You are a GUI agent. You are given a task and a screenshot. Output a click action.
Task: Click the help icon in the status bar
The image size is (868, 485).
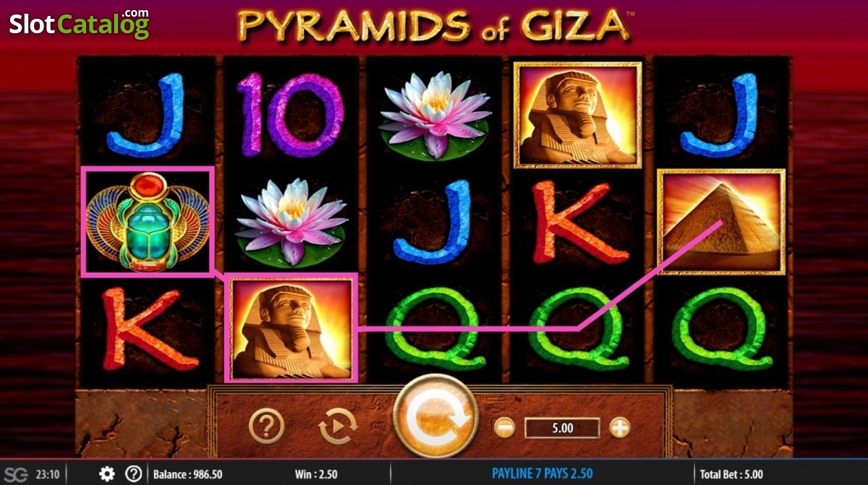134,474
